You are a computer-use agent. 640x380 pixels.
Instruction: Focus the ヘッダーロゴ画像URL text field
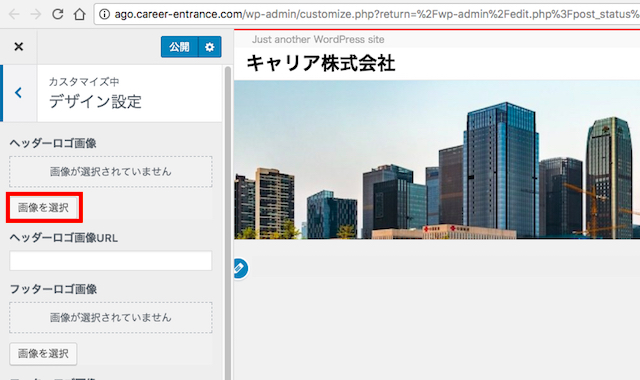(111, 261)
